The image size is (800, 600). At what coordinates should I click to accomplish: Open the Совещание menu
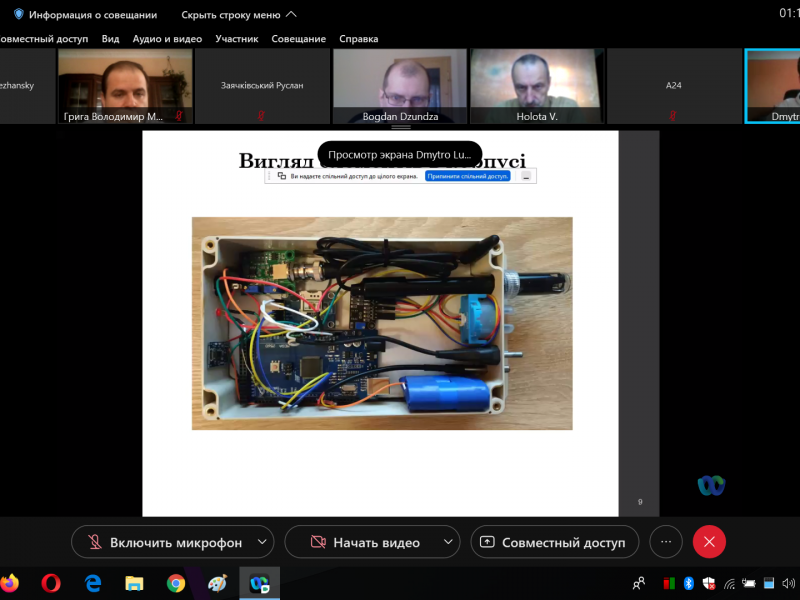click(x=299, y=39)
